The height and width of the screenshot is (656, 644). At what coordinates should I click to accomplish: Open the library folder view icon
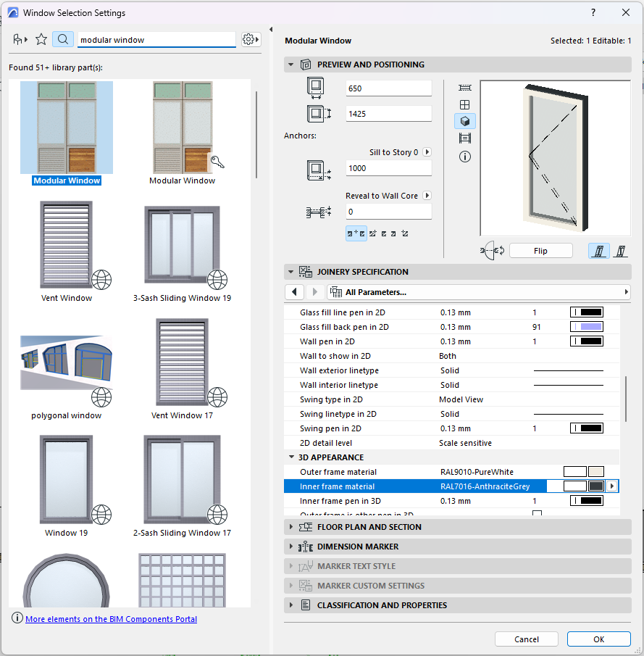click(20, 39)
